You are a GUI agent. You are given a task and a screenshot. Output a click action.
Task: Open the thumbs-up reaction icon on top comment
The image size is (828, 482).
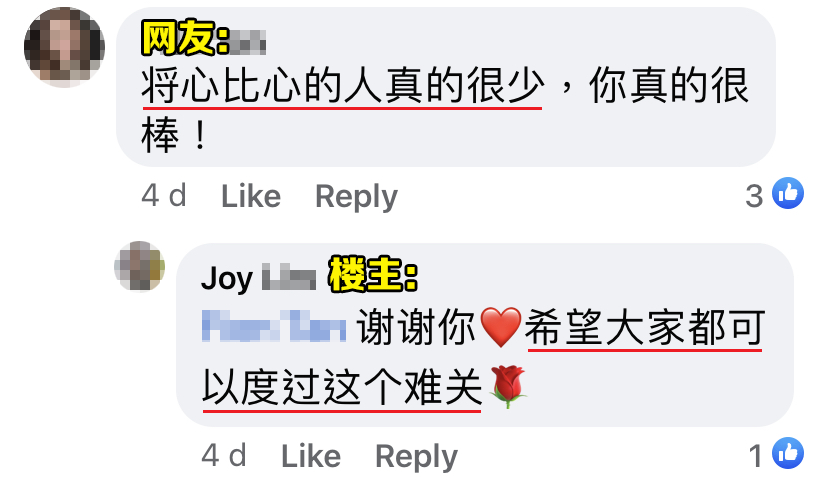pos(788,193)
